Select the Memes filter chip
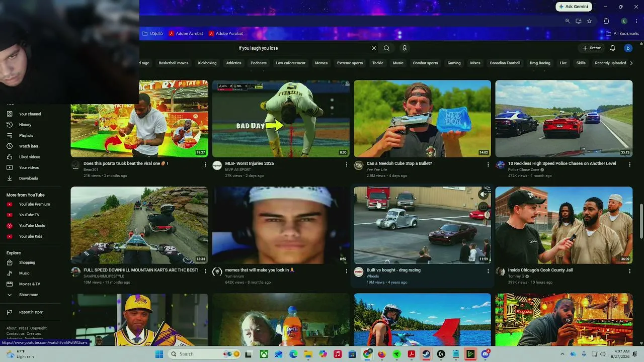 321,63
